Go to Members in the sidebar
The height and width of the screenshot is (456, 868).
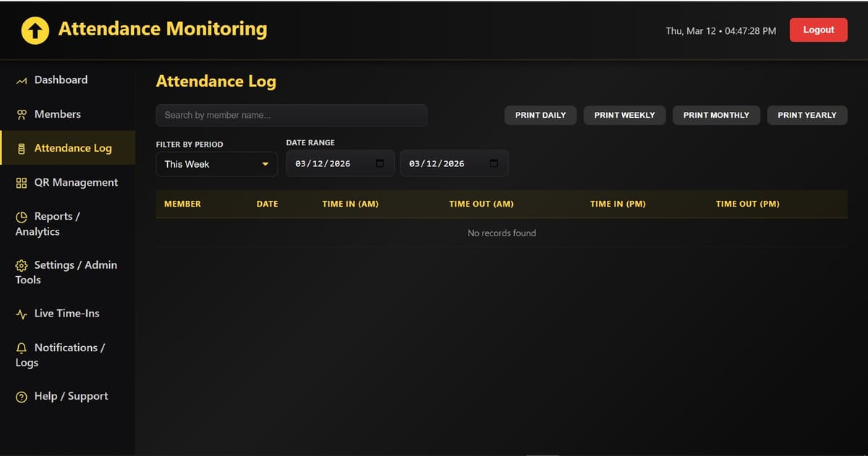[57, 114]
